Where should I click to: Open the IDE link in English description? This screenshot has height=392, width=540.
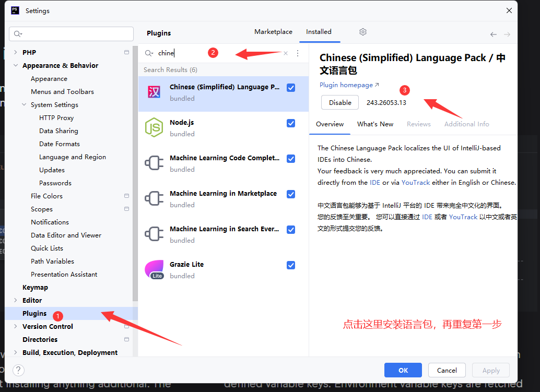[x=374, y=182]
